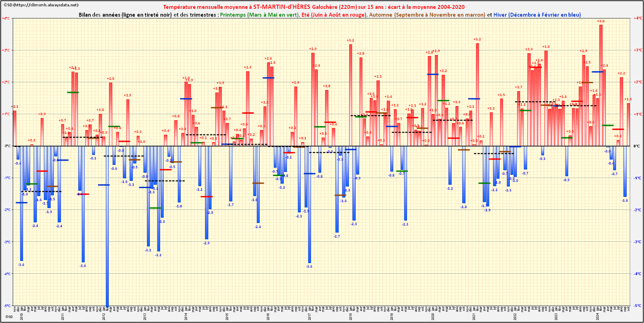This screenshot has width=644, height=323.
Task: Click the 2024 year label on the x-axis
Action: click(x=597, y=317)
